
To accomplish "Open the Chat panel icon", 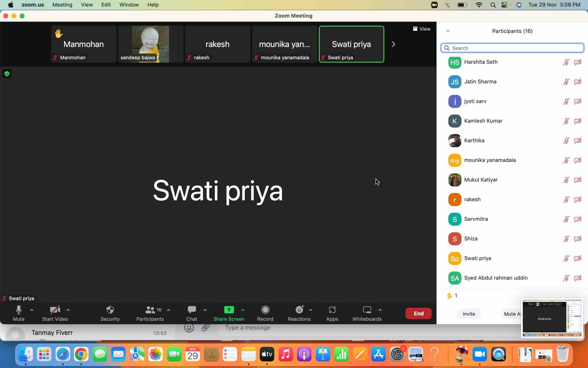I will pyautogui.click(x=191, y=310).
